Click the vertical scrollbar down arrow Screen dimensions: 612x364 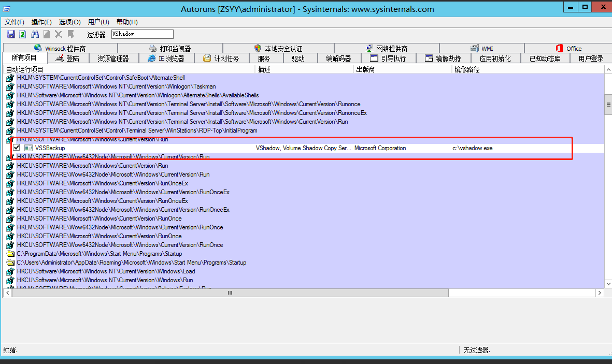(x=608, y=283)
